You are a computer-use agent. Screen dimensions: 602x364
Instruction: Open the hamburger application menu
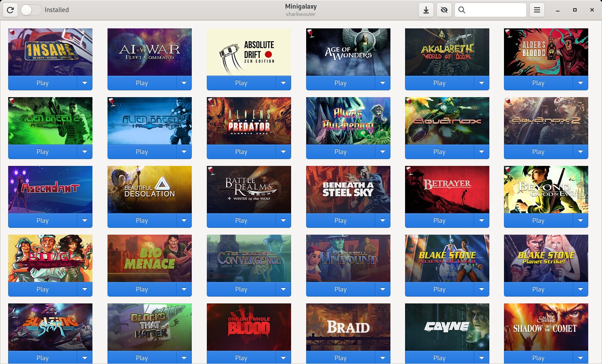537,10
